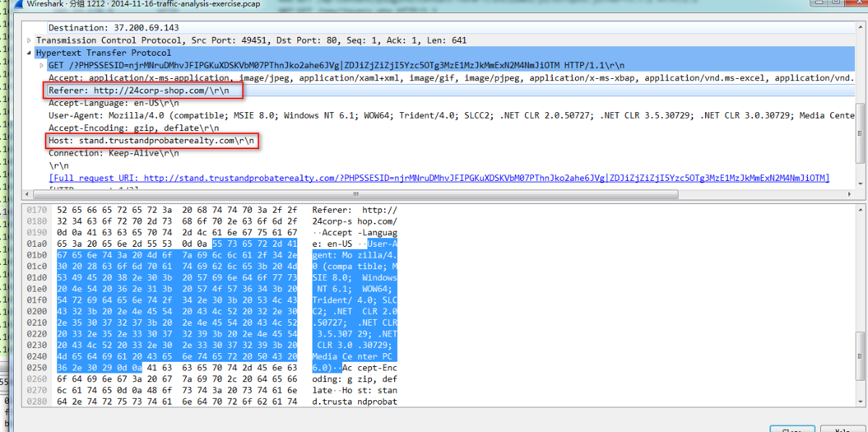Select the Destination: 37.200.69.143 row
This screenshot has width=868, height=432.
point(114,27)
